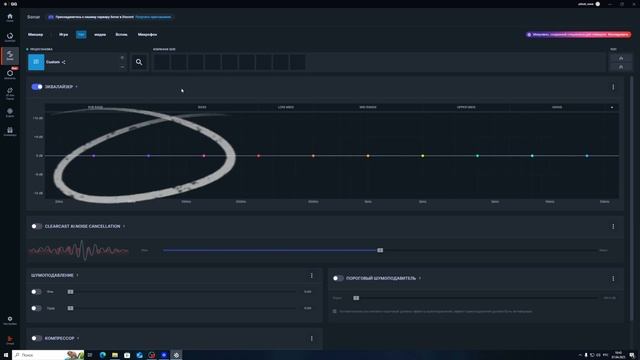The width and height of the screenshot is (640, 360).
Task: Click the preset search magnifier button
Action: (x=139, y=62)
